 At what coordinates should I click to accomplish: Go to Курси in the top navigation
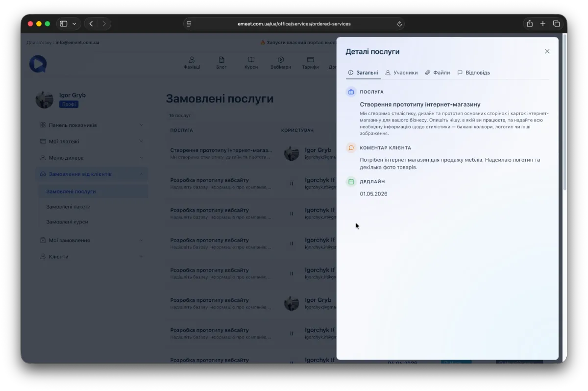tap(251, 63)
